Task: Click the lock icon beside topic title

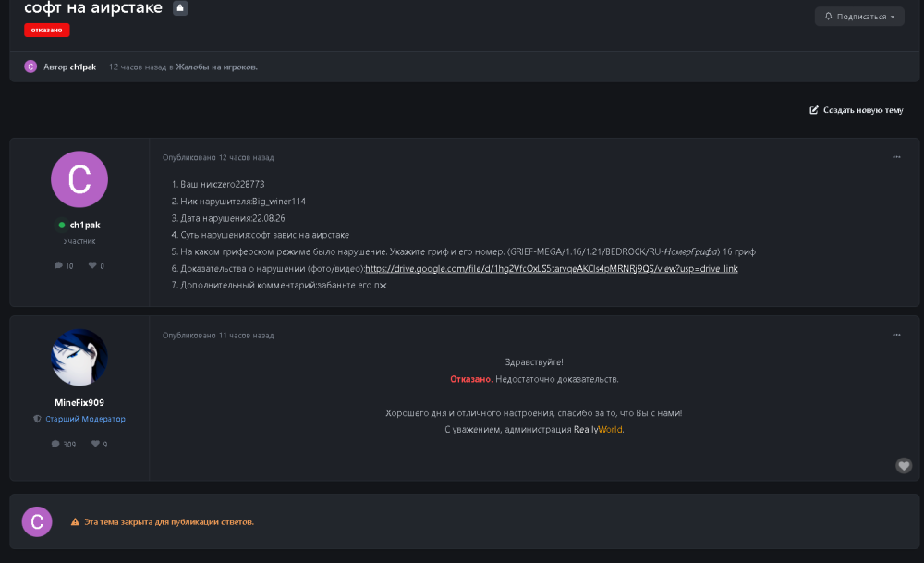Action: (180, 8)
